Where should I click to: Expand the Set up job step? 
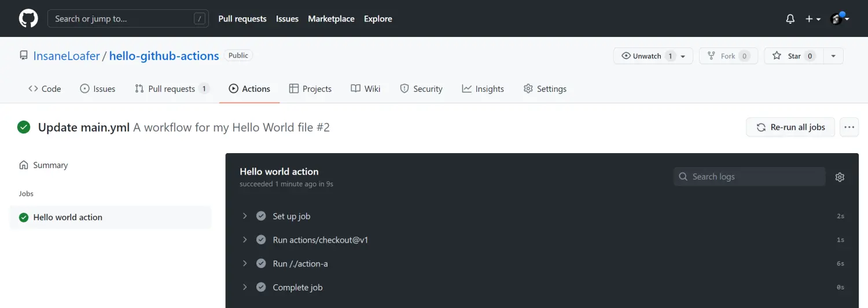pyautogui.click(x=245, y=216)
